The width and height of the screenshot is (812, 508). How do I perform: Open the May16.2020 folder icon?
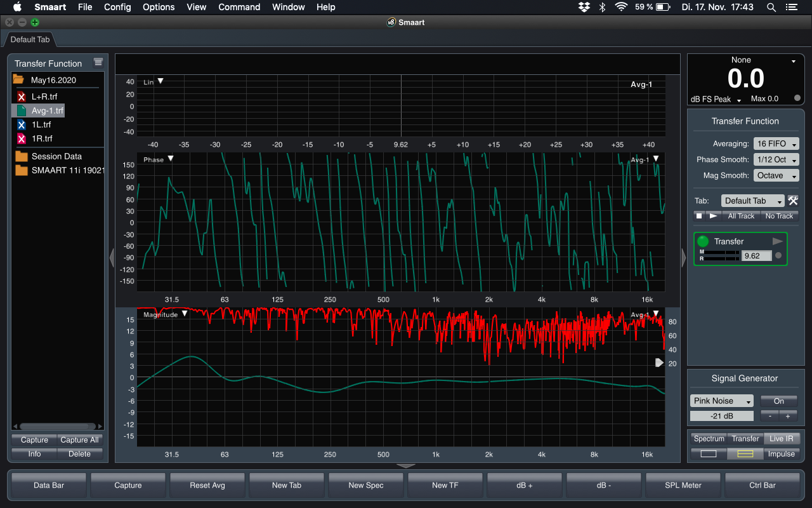(18, 80)
